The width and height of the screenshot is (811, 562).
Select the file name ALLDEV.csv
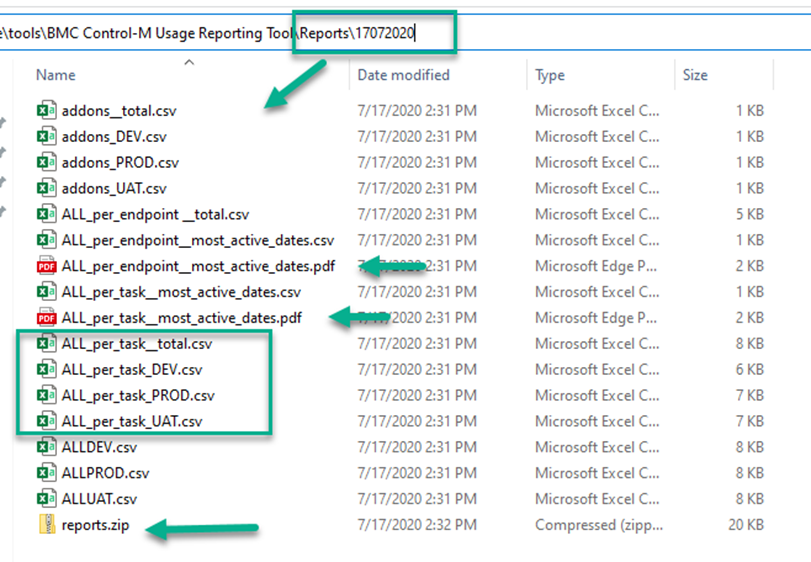point(99,447)
